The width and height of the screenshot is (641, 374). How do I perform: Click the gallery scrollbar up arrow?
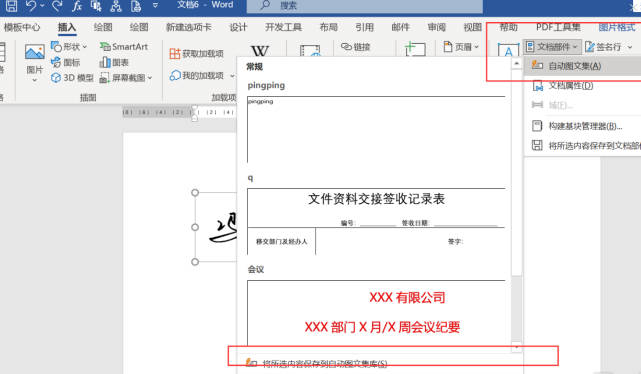(517, 63)
